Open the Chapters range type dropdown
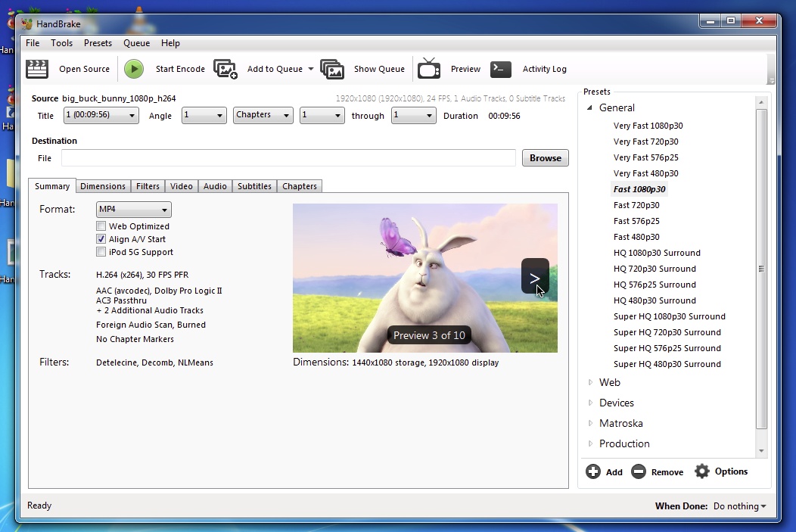Screen dimensions: 796x532 click(263, 115)
